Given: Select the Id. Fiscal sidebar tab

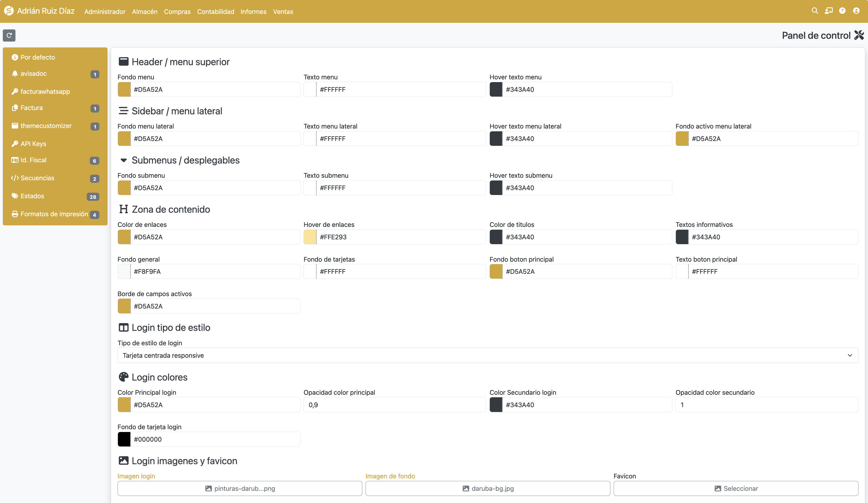Looking at the screenshot, I should click(x=55, y=160).
